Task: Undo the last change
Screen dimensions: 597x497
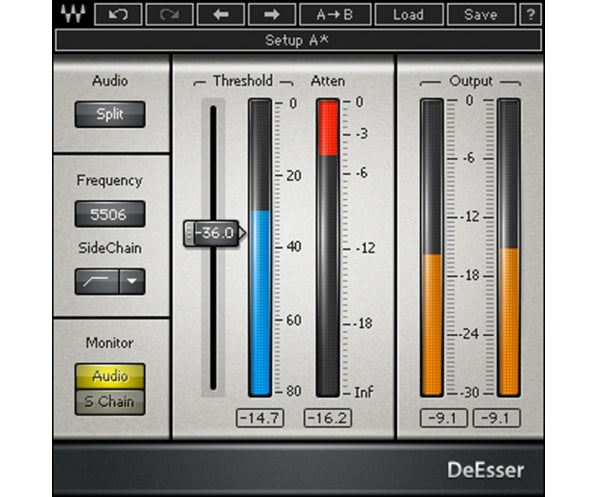Action: [x=118, y=14]
